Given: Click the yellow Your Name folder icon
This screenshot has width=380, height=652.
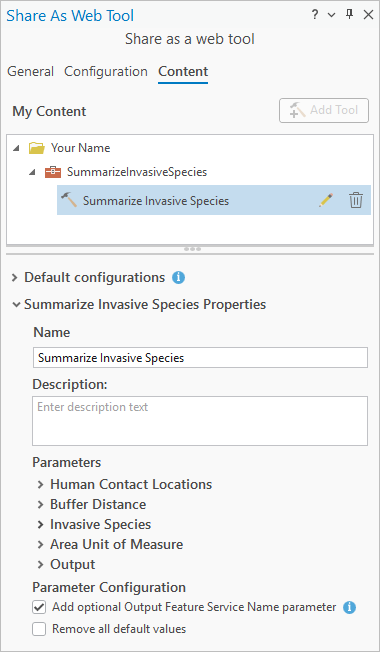Looking at the screenshot, I should tap(37, 148).
